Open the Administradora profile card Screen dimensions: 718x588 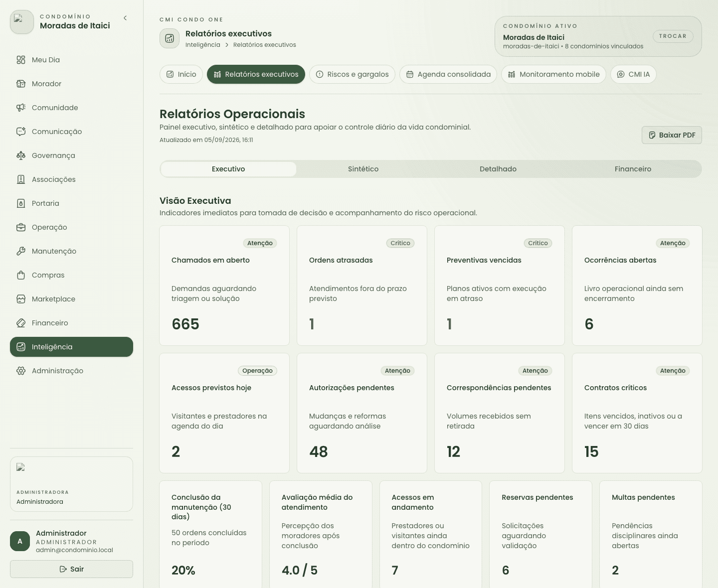pyautogui.click(x=71, y=484)
